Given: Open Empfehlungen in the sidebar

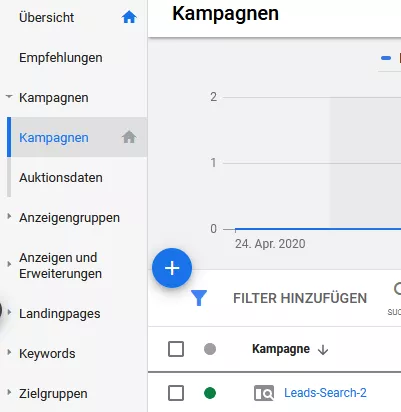Looking at the screenshot, I should [x=61, y=58].
